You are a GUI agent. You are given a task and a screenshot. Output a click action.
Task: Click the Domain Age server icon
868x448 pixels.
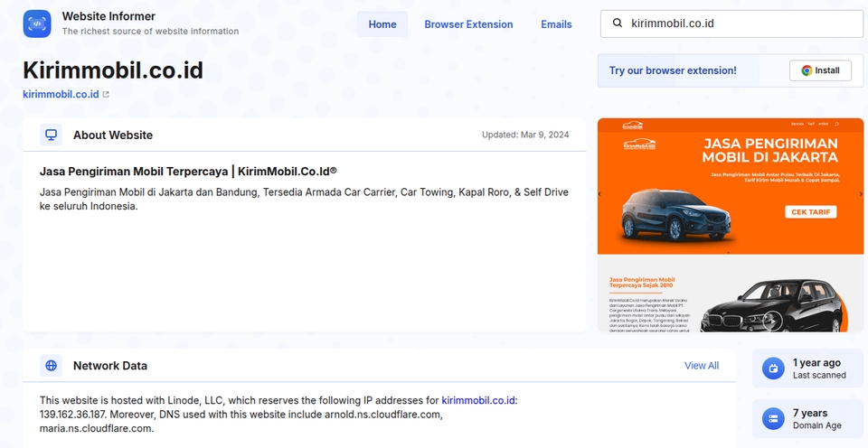point(773,419)
